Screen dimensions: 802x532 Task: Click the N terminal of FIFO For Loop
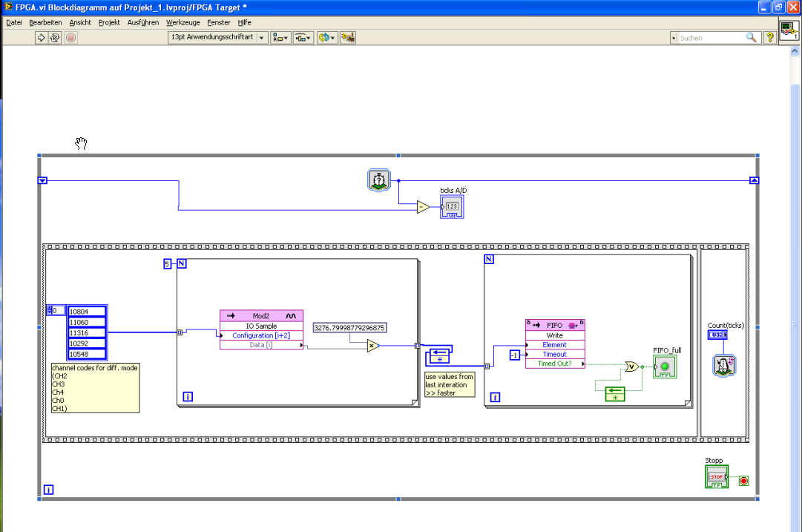coord(489,260)
